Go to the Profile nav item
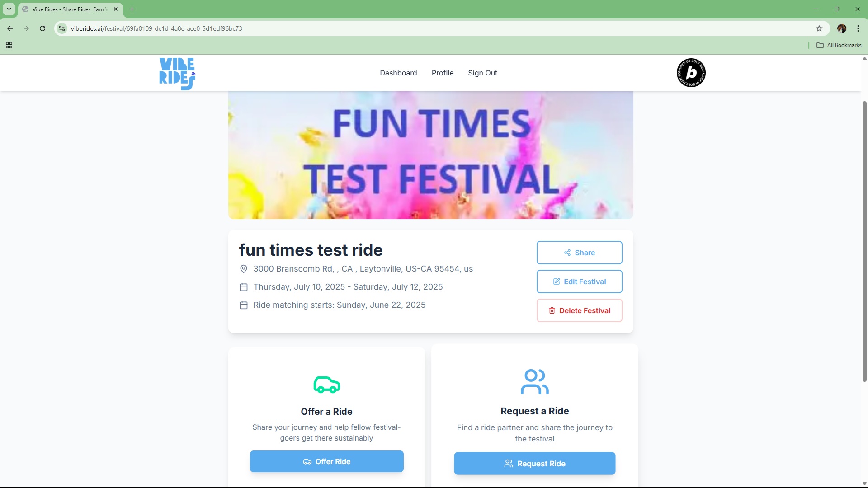Viewport: 868px width, 488px height. (x=442, y=73)
